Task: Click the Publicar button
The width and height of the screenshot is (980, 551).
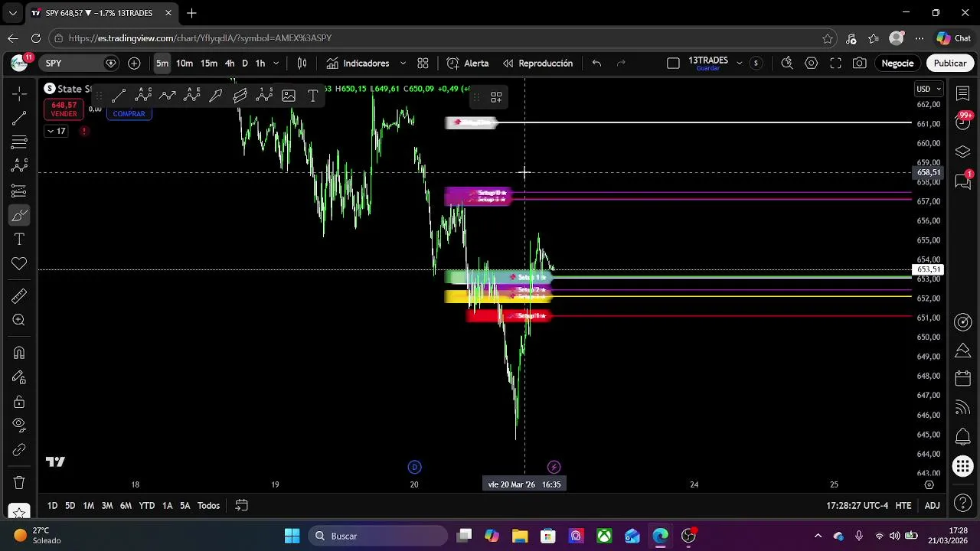Action: point(949,64)
